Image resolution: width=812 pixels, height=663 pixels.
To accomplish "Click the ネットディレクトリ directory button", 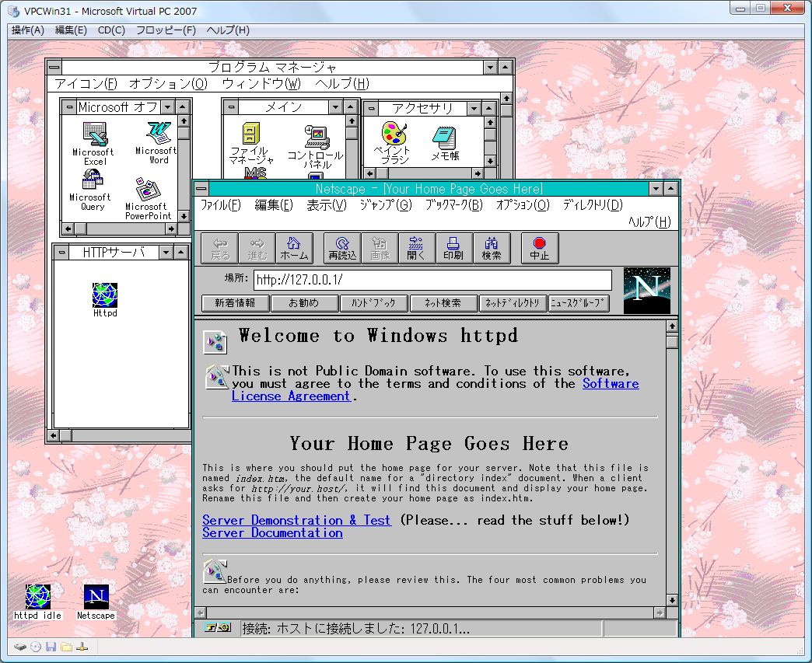I will (513, 303).
